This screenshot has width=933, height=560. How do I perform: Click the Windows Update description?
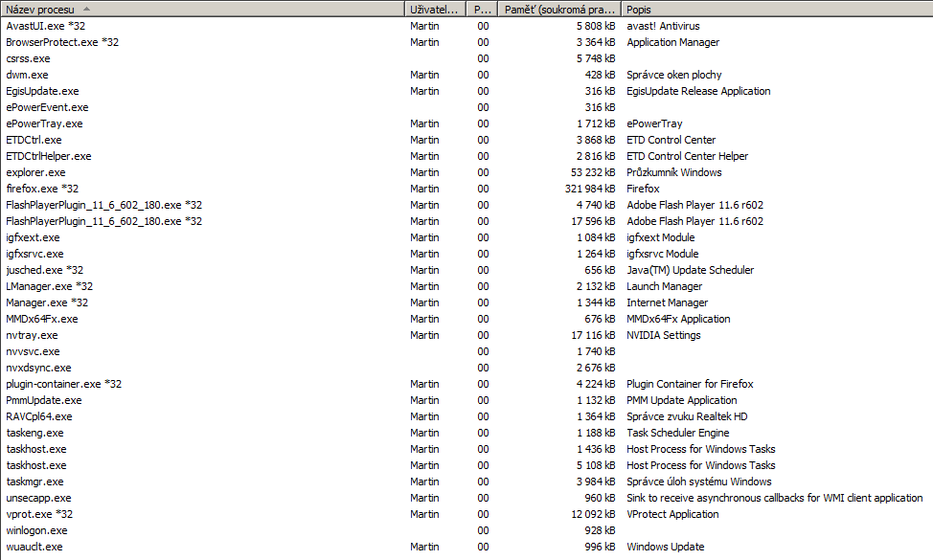[665, 547]
